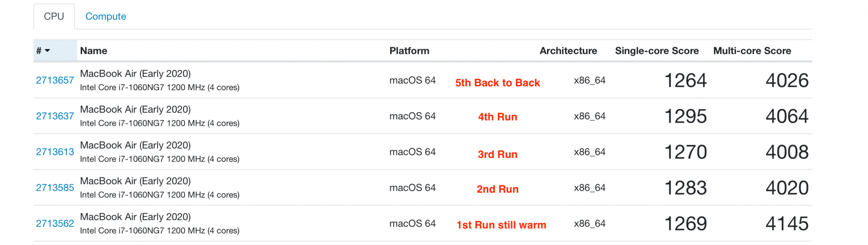This screenshot has height=245, width=868.
Task: Click the '3rd Run' annotation label
Action: coord(498,154)
